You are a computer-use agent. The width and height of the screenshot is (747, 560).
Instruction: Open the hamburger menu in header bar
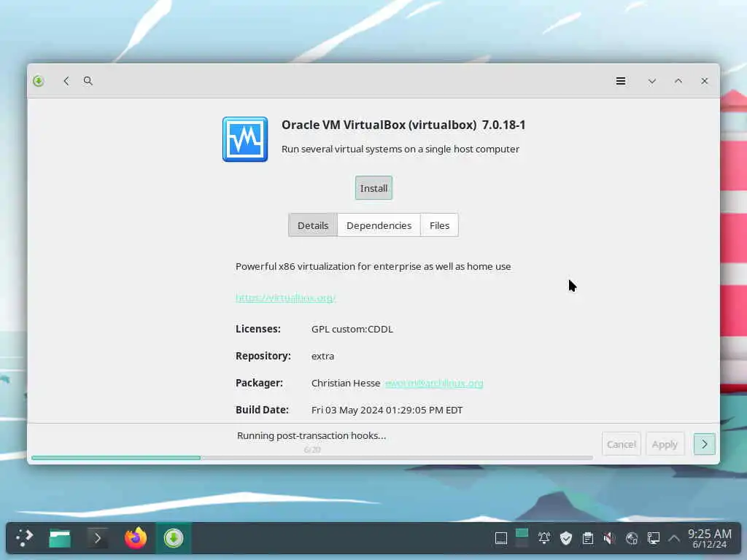click(621, 81)
